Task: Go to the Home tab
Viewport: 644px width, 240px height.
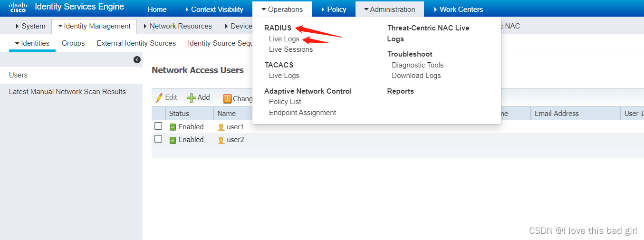Action: coord(157,9)
